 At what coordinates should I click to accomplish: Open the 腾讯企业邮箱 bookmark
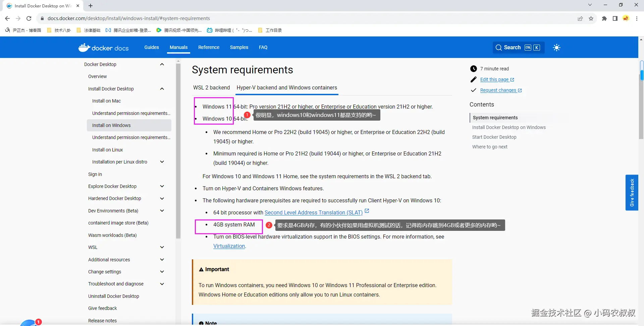(x=128, y=30)
